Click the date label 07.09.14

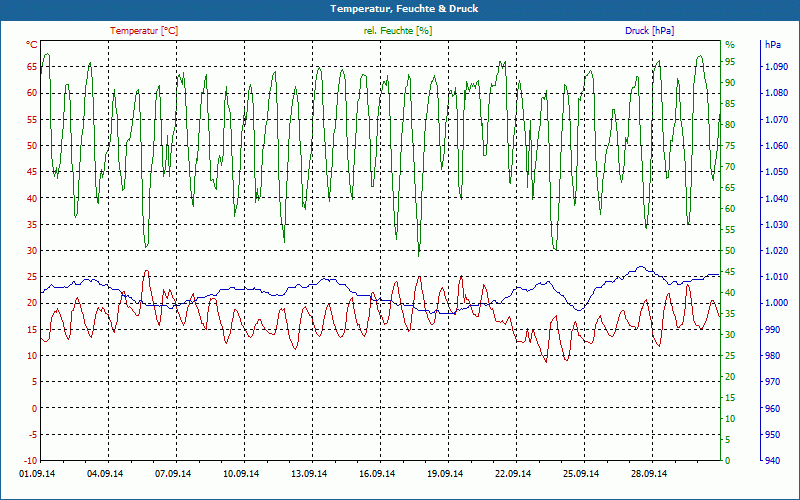[173, 474]
